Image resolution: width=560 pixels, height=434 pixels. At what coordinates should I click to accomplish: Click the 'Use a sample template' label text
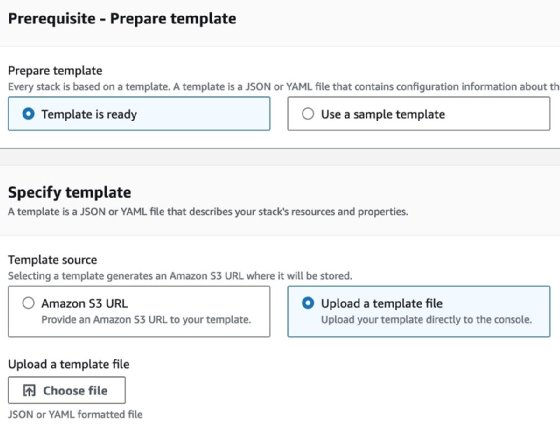(383, 114)
